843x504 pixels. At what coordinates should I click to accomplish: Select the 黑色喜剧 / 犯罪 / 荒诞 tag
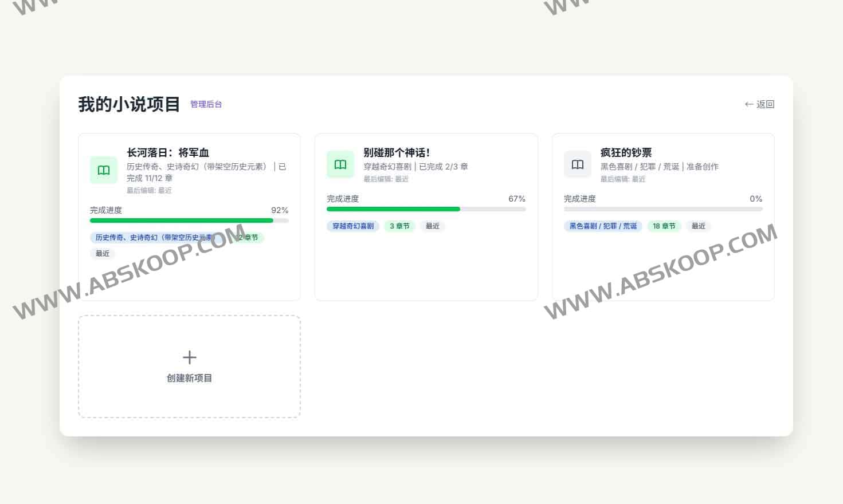pyautogui.click(x=603, y=226)
